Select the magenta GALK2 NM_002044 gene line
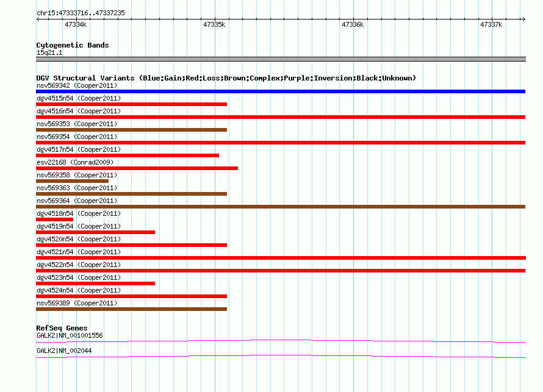Image resolution: width=543 pixels, height=392 pixels. [x=281, y=357]
